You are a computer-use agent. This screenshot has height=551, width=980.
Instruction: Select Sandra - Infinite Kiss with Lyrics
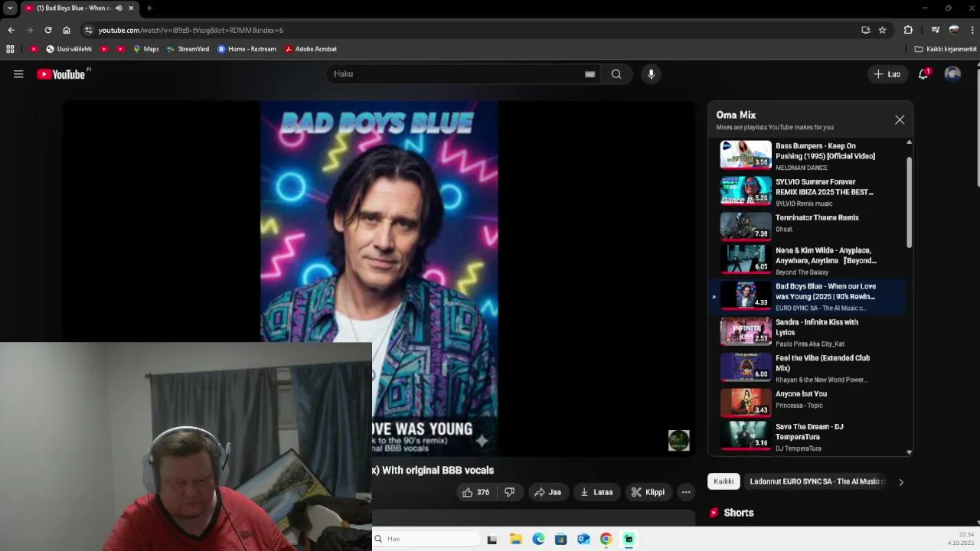click(x=812, y=332)
